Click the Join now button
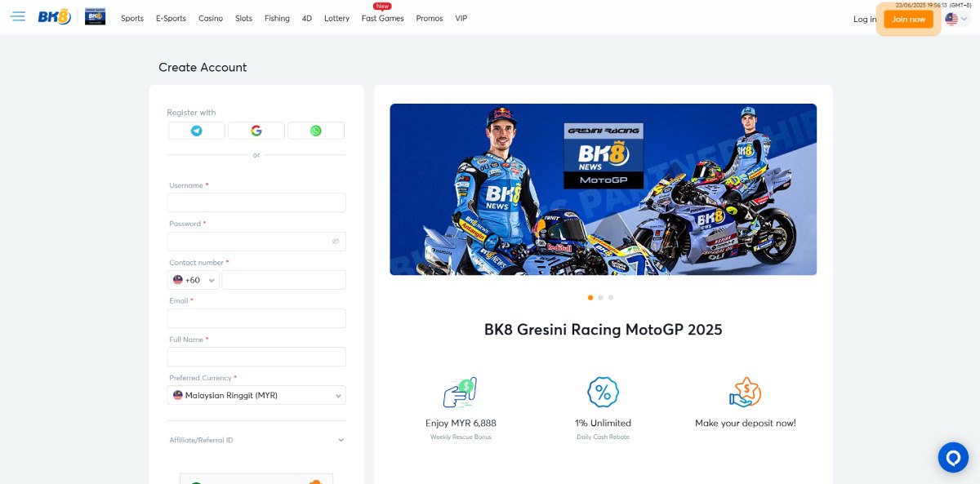The height and width of the screenshot is (484, 980). click(908, 19)
